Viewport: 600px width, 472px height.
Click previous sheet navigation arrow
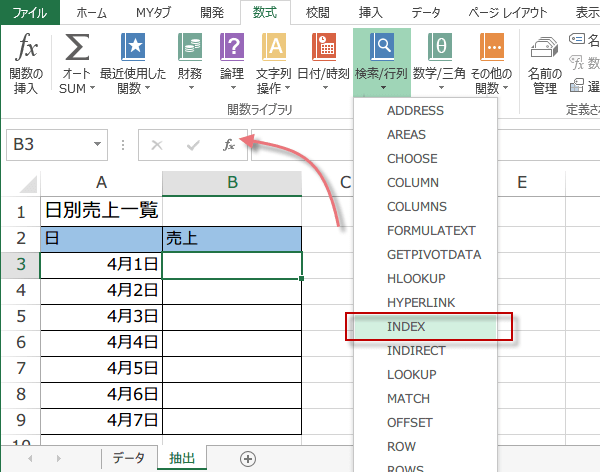[30, 458]
